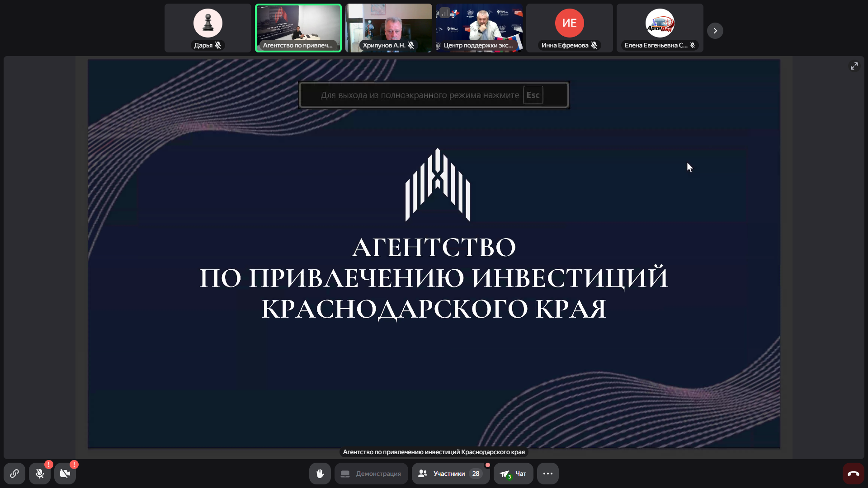Open the more options menu

coord(548,474)
